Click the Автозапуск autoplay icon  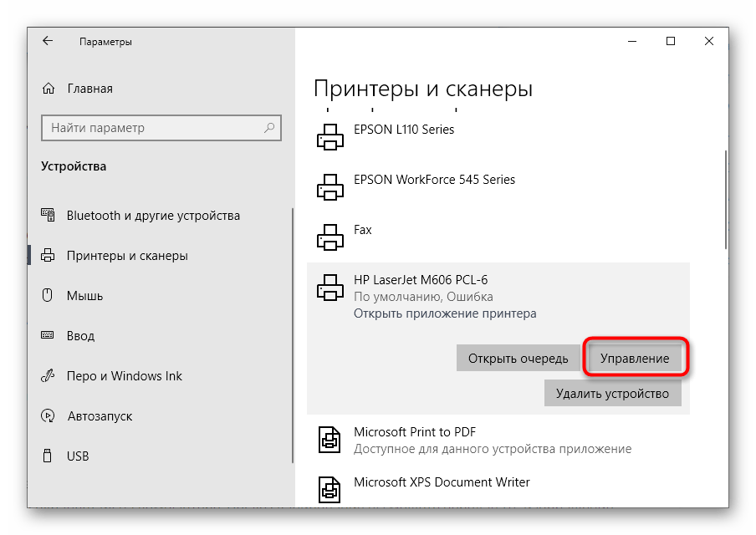coord(49,416)
